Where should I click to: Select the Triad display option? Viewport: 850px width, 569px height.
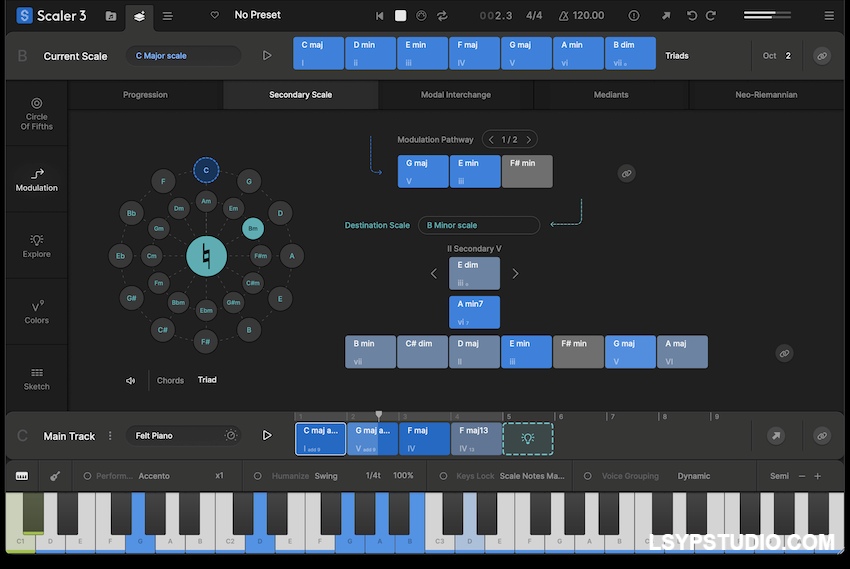click(207, 380)
